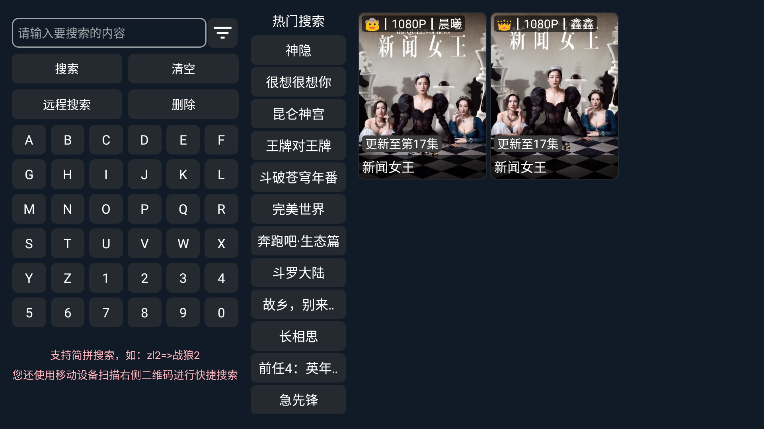Open the search filter icon

(223, 33)
